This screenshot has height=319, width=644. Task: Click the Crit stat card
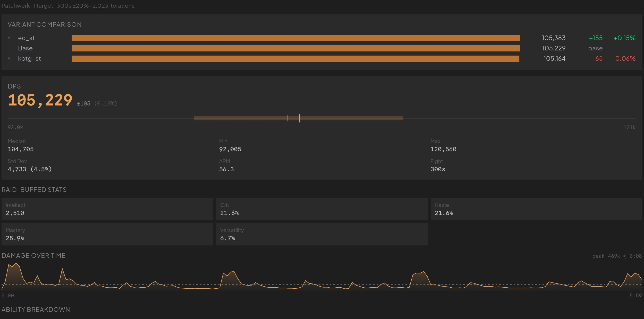[x=321, y=209]
